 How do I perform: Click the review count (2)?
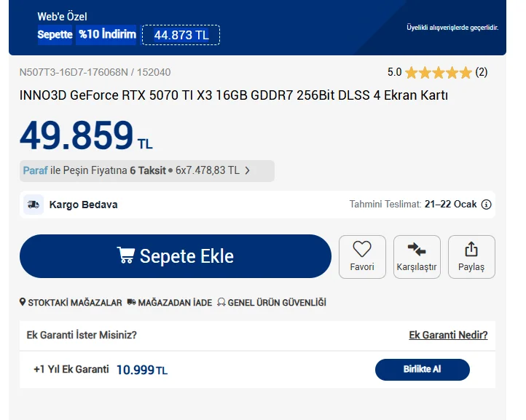(x=482, y=72)
